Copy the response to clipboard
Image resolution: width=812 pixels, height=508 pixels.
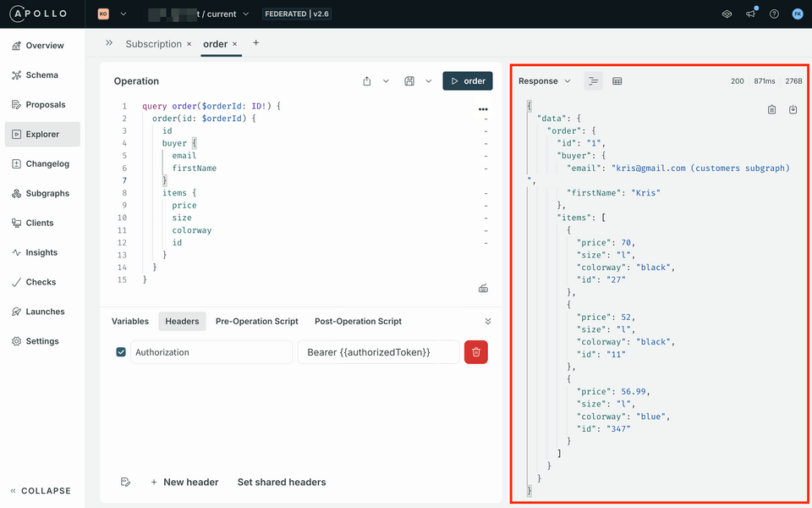tap(771, 109)
